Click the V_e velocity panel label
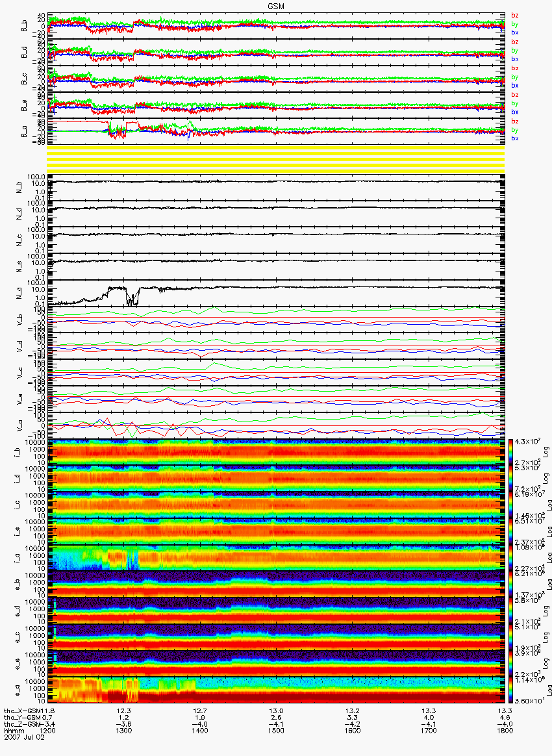This screenshot has height=756, width=552. (19, 399)
